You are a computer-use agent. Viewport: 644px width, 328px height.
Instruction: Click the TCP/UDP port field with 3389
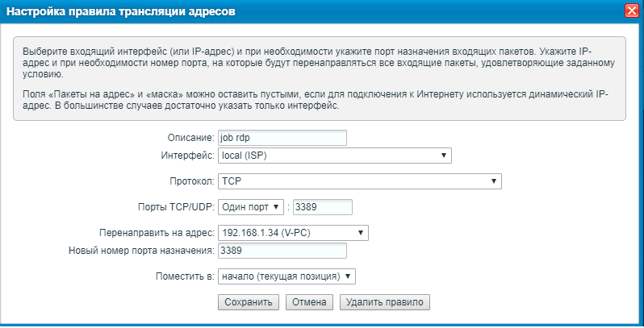point(323,207)
